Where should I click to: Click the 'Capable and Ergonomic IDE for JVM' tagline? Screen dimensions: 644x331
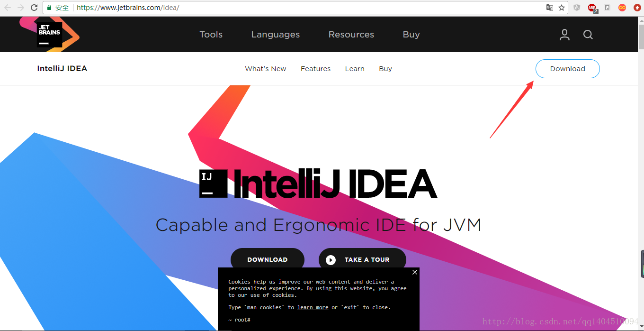(318, 225)
